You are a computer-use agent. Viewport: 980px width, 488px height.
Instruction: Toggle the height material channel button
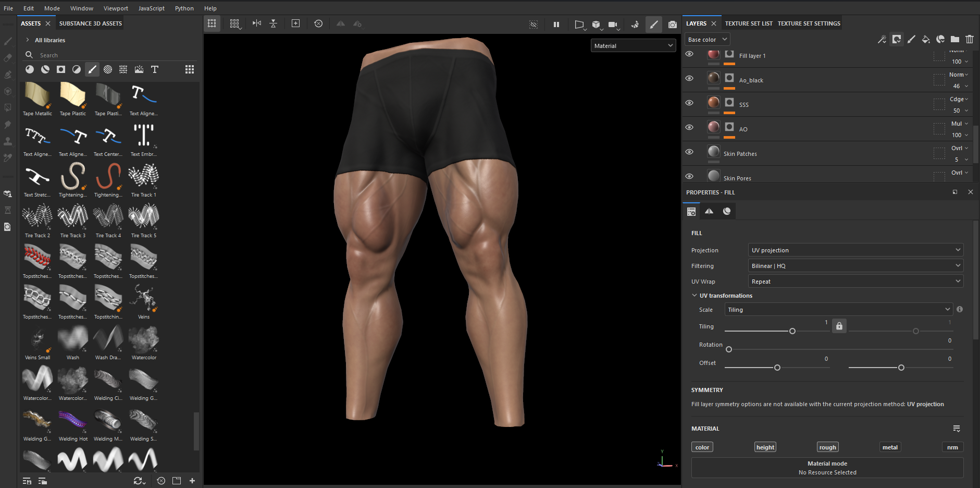pyautogui.click(x=765, y=447)
